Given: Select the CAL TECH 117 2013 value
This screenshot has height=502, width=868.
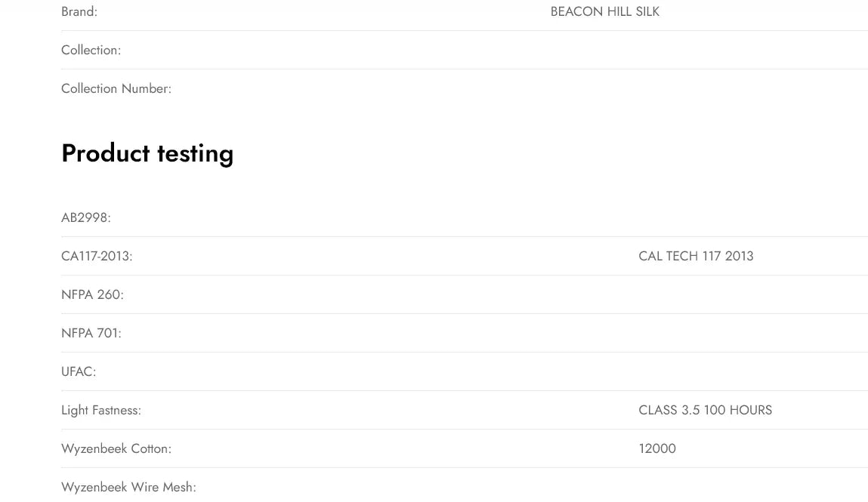Looking at the screenshot, I should pos(696,257).
